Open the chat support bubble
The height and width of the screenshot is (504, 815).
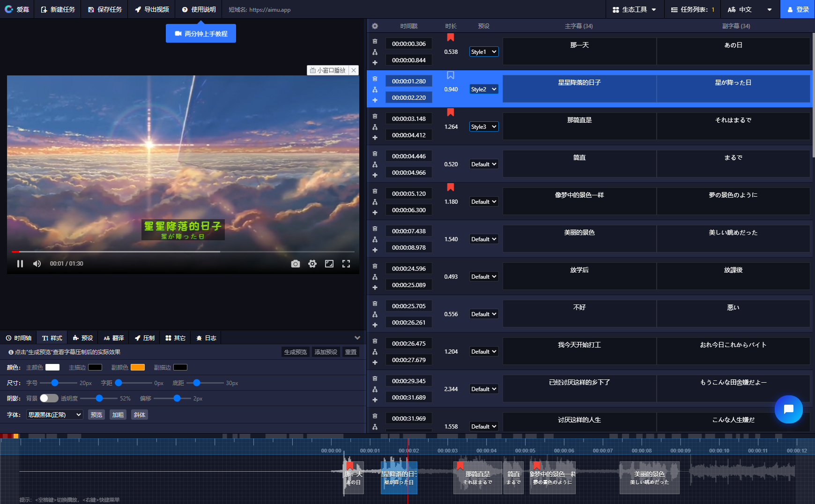pos(789,409)
